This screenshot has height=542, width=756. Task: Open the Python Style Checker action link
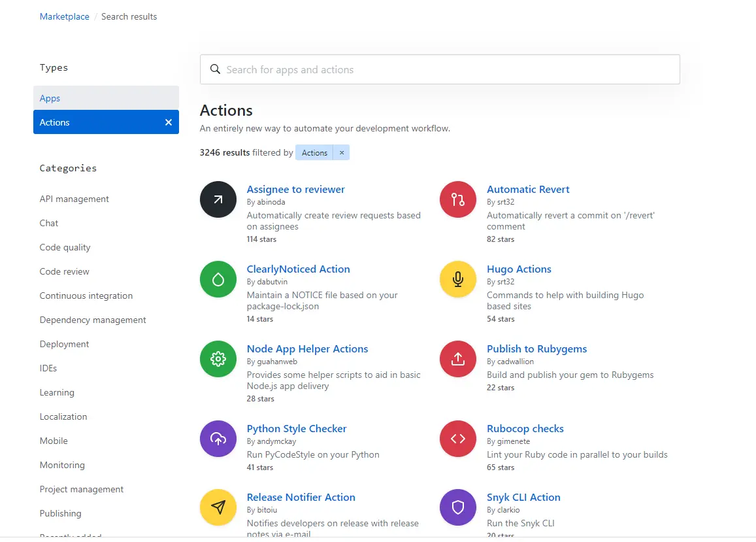tap(297, 429)
